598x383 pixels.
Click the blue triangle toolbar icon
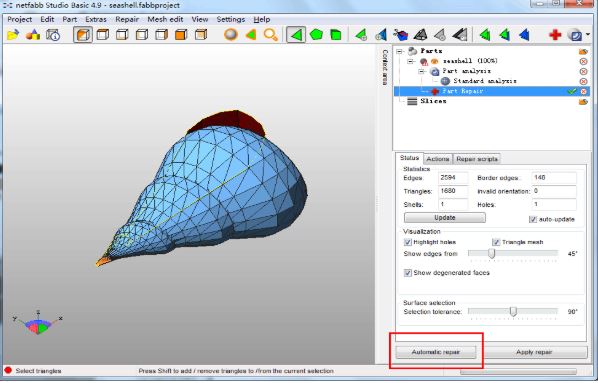click(x=524, y=35)
